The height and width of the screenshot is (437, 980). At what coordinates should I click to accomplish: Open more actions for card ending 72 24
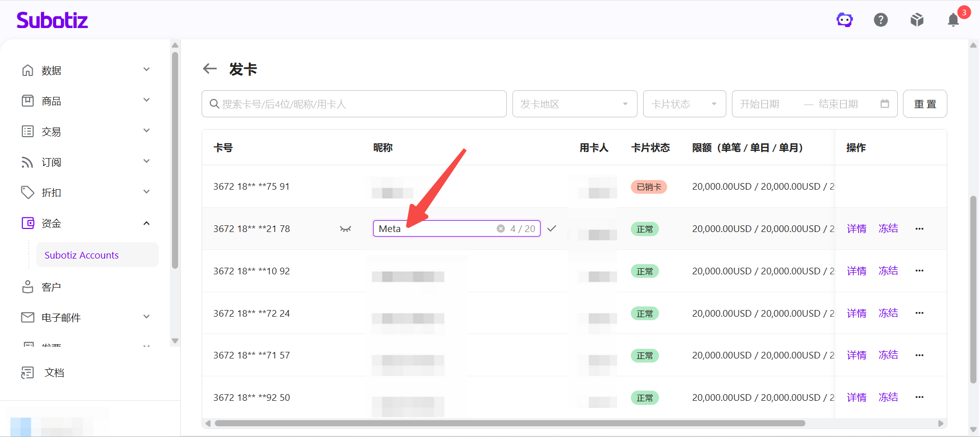(x=920, y=313)
